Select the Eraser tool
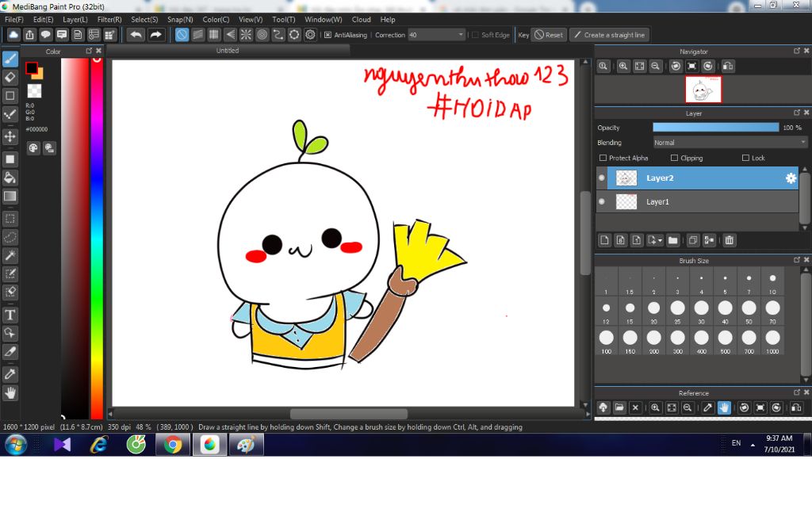The height and width of the screenshot is (524, 812). pos(10,77)
